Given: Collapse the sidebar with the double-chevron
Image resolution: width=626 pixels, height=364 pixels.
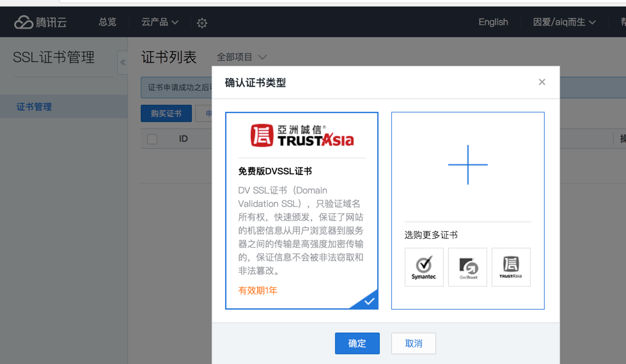Looking at the screenshot, I should tap(123, 63).
